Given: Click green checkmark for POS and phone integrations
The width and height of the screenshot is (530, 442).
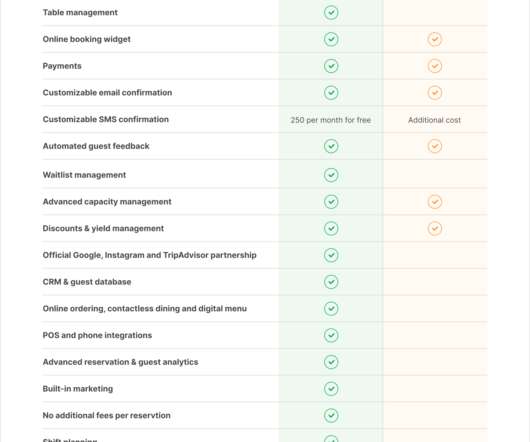Looking at the screenshot, I should tap(331, 335).
